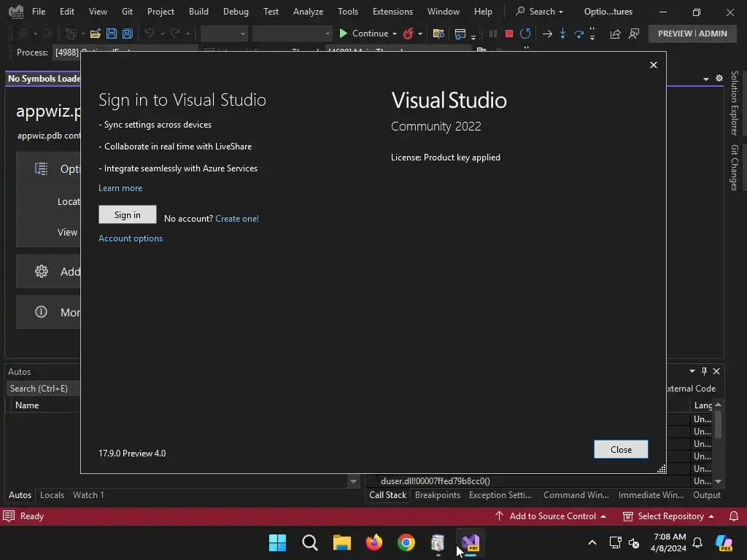This screenshot has height=560, width=747.
Task: Open the Continue button dropdown arrow
Action: [395, 34]
